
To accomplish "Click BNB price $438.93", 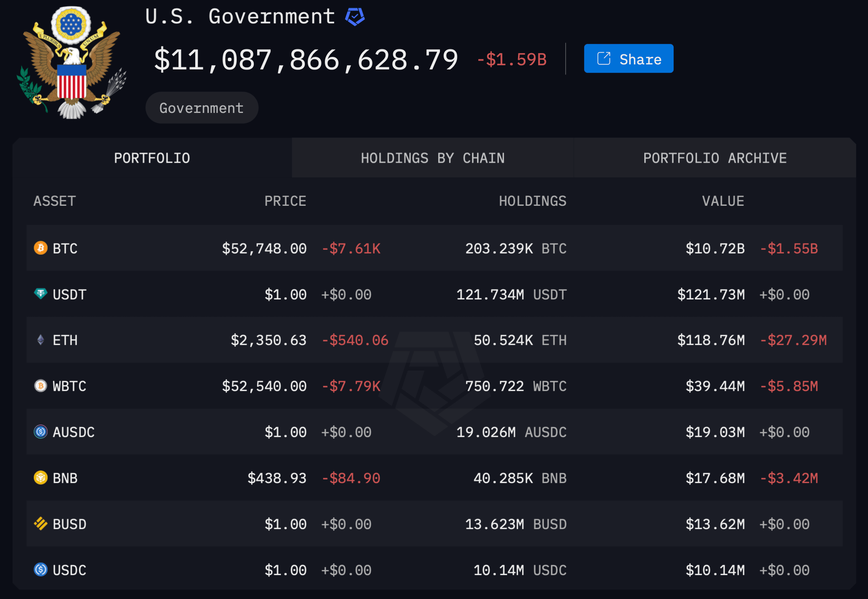I will [277, 478].
